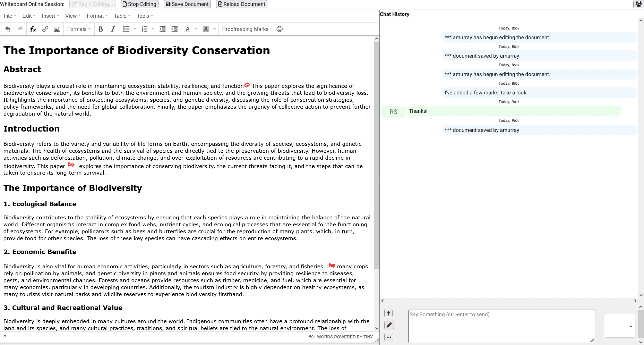Toggle bold formatting
The height and width of the screenshot is (345, 644).
[101, 29]
